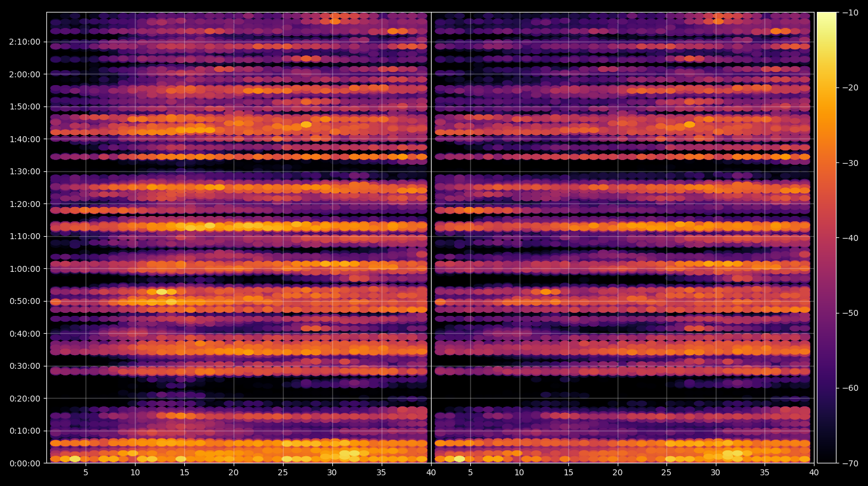Click x-axis label 25 of right heatmap
This screenshot has width=868, height=486.
pyautogui.click(x=666, y=473)
